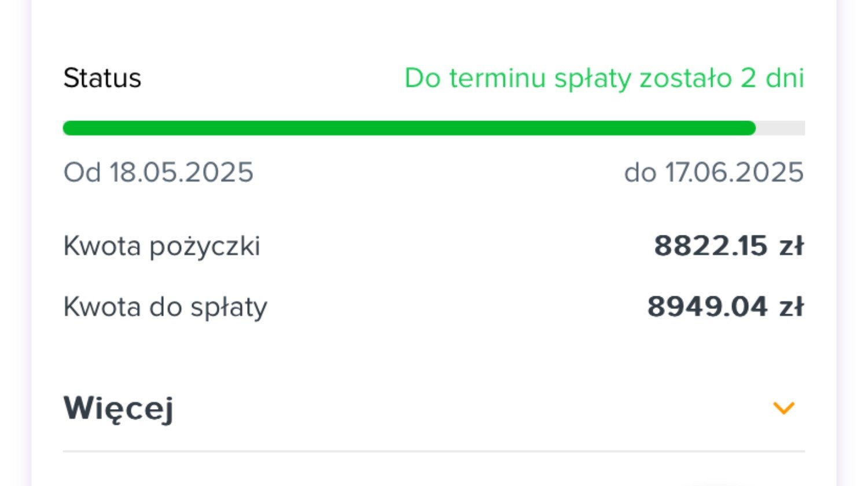Click the zł currency after 8822.15
This screenshot has width=868, height=486.
pyautogui.click(x=791, y=246)
